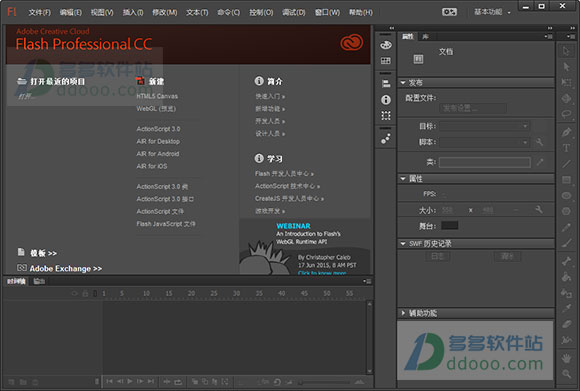Screen dimensions: 580x391
Task: Create a new ActionScript 3.0 document
Action: 158,129
